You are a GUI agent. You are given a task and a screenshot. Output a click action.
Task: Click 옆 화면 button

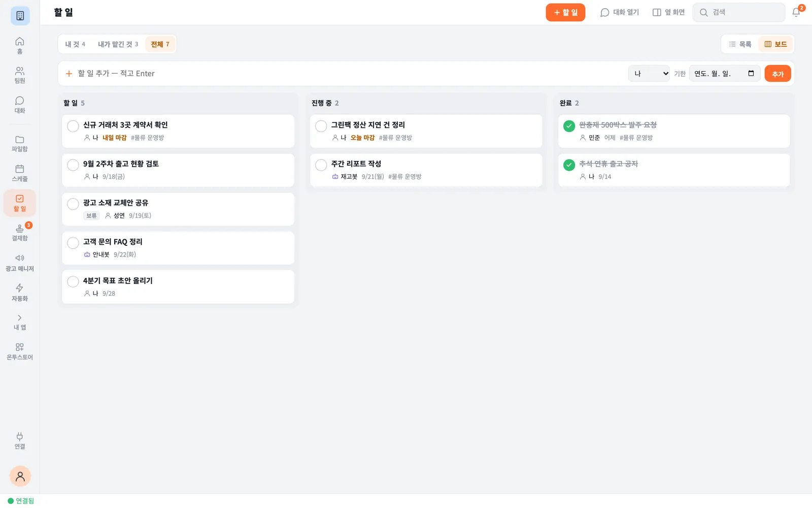[x=668, y=12]
